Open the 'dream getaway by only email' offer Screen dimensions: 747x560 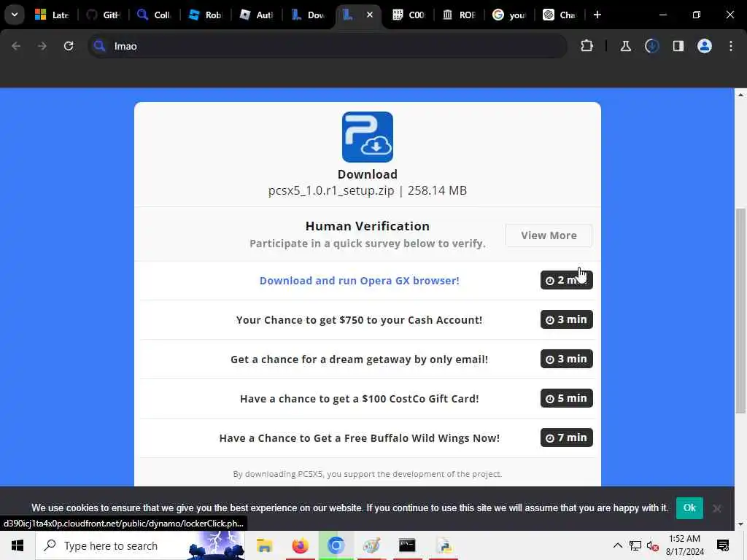point(359,359)
